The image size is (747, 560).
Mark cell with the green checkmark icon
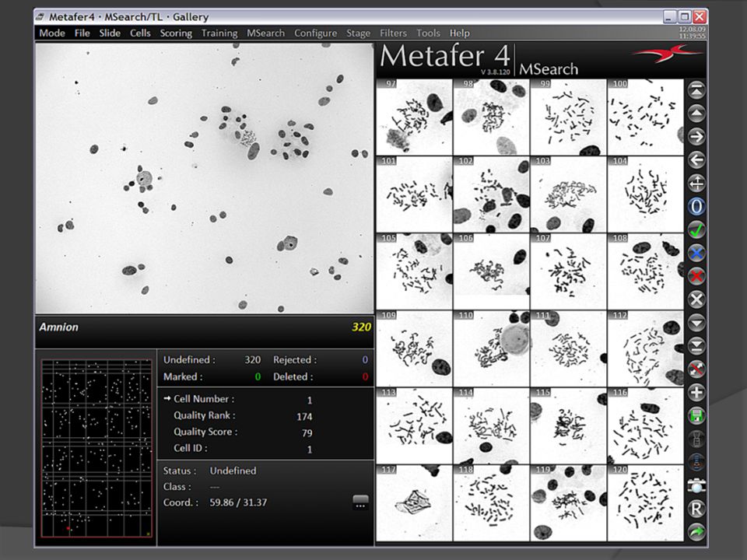(696, 230)
